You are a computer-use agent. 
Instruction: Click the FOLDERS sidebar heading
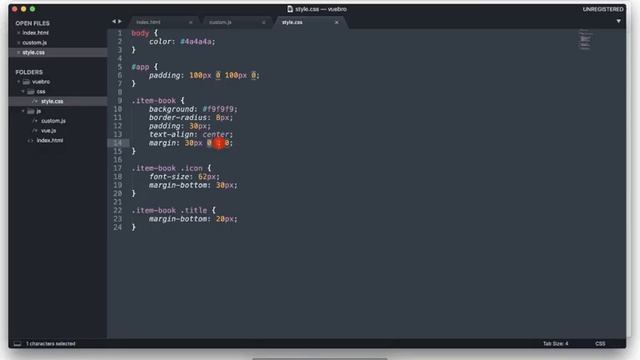(29, 72)
